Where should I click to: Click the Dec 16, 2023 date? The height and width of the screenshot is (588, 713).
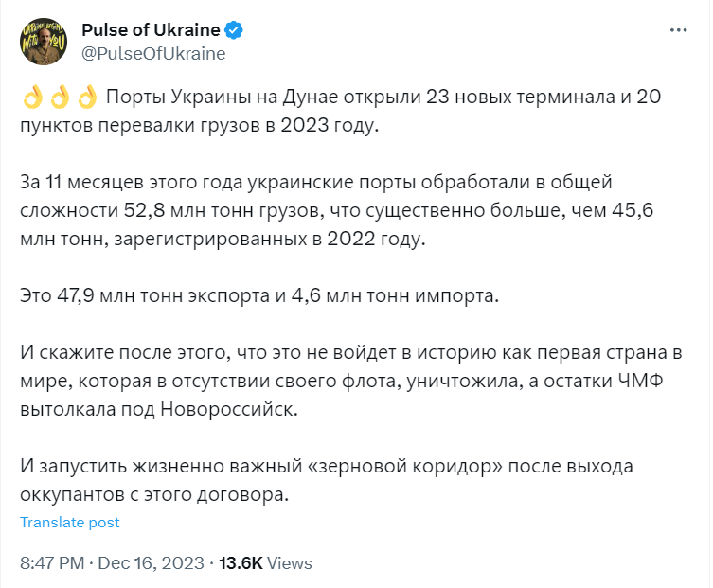(x=151, y=562)
